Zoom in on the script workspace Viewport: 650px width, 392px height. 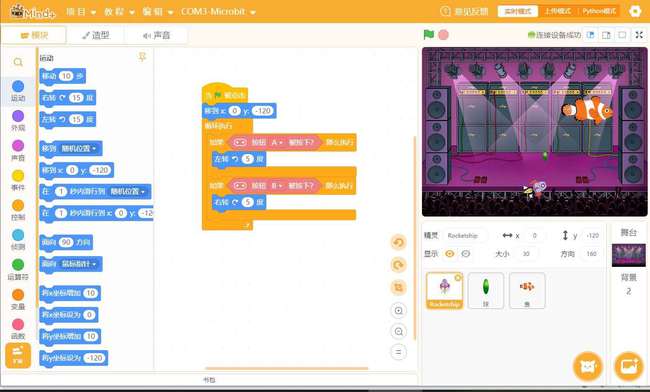point(398,310)
